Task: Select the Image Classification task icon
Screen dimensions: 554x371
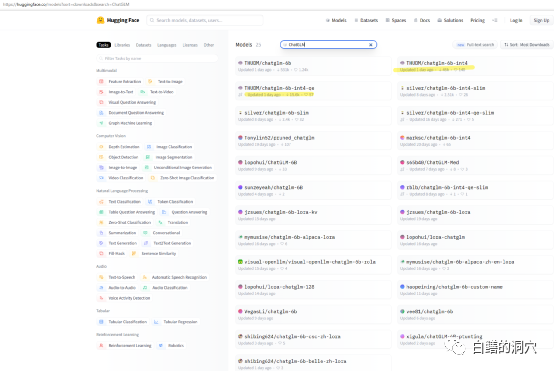Action: (x=149, y=147)
